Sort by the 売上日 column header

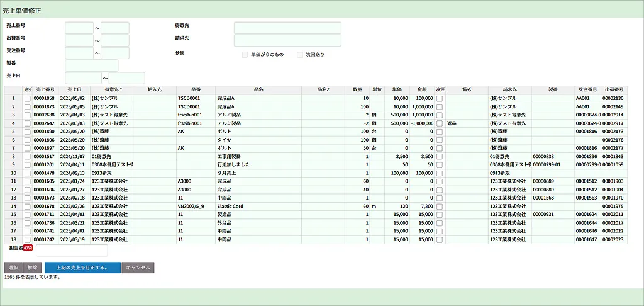[x=74, y=89]
